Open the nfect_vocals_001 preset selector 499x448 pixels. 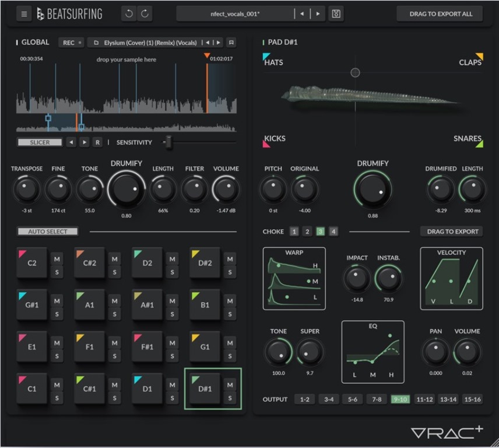[x=235, y=13]
